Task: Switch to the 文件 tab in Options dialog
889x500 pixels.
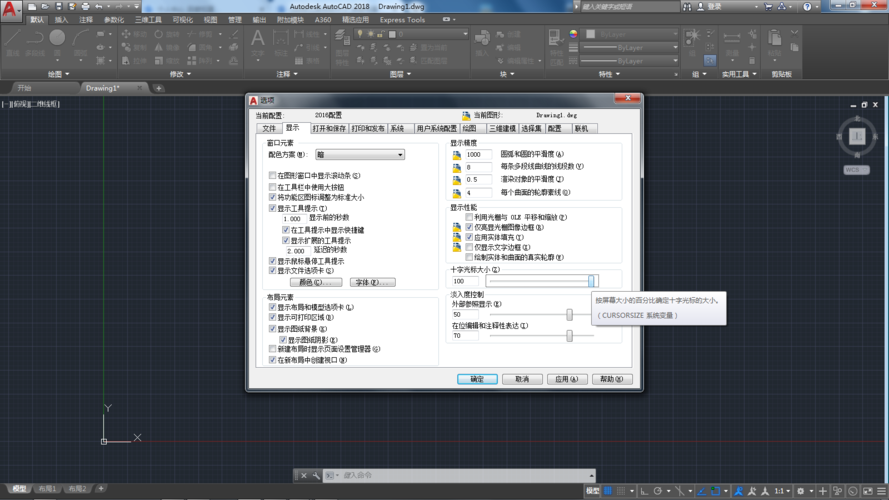Action: pos(269,129)
